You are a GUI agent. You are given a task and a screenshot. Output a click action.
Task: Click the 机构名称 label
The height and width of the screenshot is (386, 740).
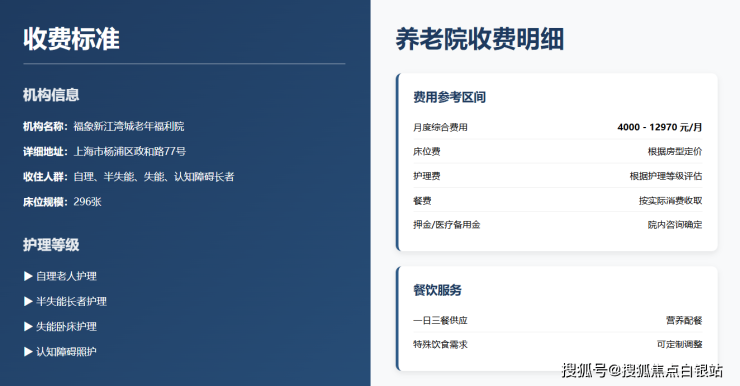coord(45,126)
